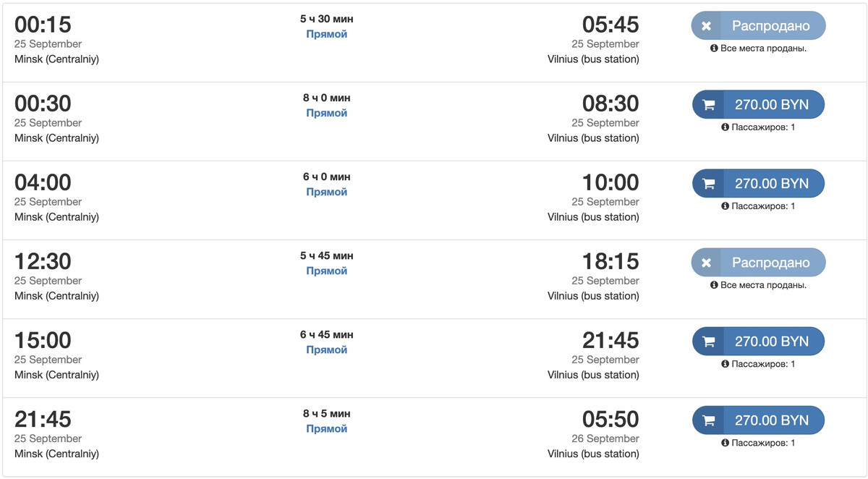The width and height of the screenshot is (868, 479).
Task: Buy the 270.00 BYN ticket departing 04:00
Action: pyautogui.click(x=771, y=184)
